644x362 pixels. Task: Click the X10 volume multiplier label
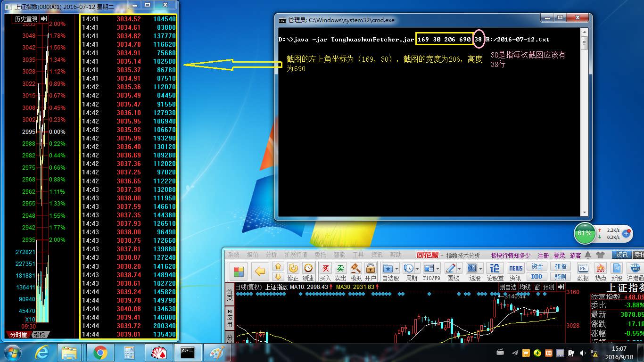click(30, 320)
